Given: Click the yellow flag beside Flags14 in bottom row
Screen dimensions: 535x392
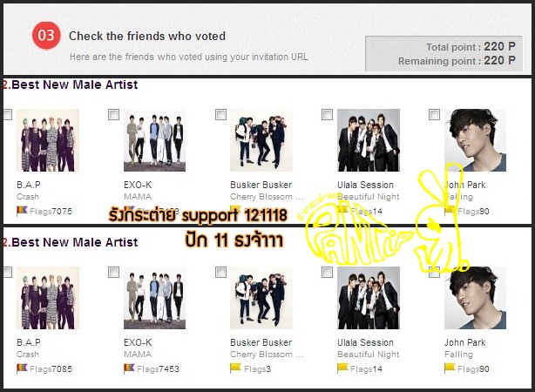Looking at the screenshot, I should (x=342, y=368).
